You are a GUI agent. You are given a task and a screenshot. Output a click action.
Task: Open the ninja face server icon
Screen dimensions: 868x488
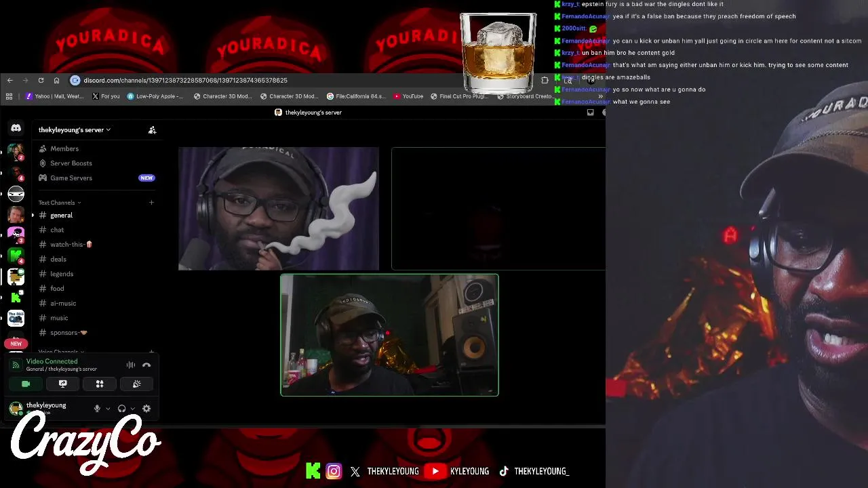16,194
